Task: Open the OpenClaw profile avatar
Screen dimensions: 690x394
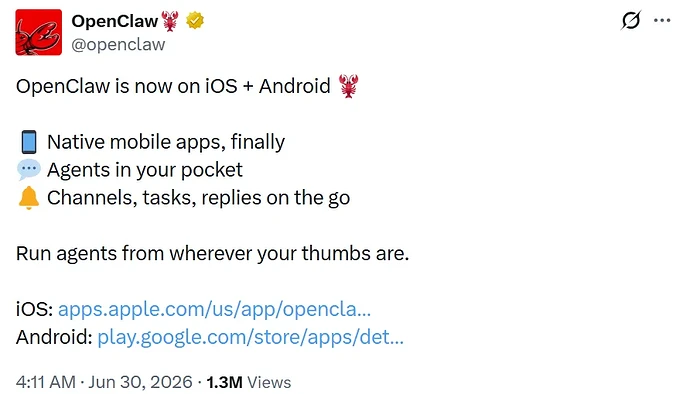Action: pos(39,32)
